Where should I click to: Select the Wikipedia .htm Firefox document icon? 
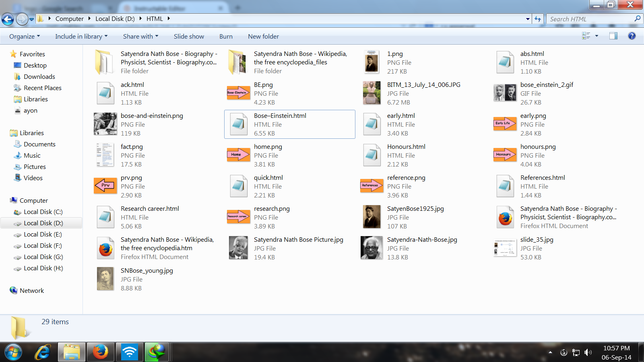click(105, 248)
